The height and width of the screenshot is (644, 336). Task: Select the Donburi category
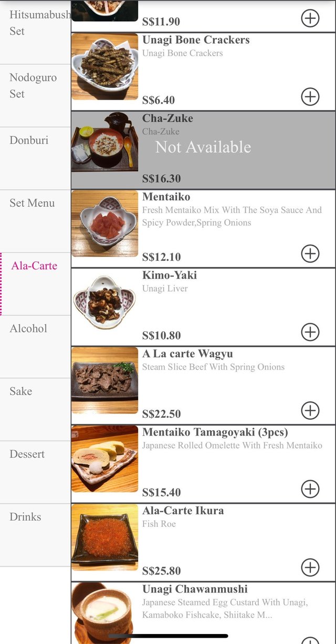point(35,140)
